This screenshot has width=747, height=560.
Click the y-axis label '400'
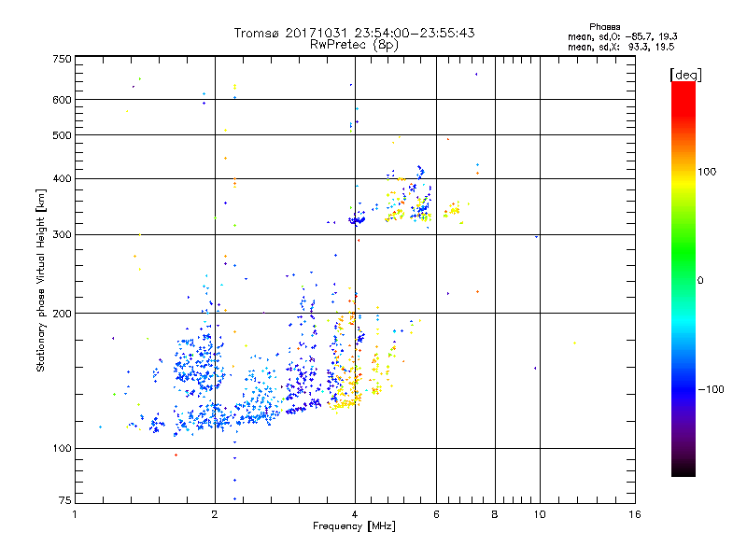coord(62,179)
